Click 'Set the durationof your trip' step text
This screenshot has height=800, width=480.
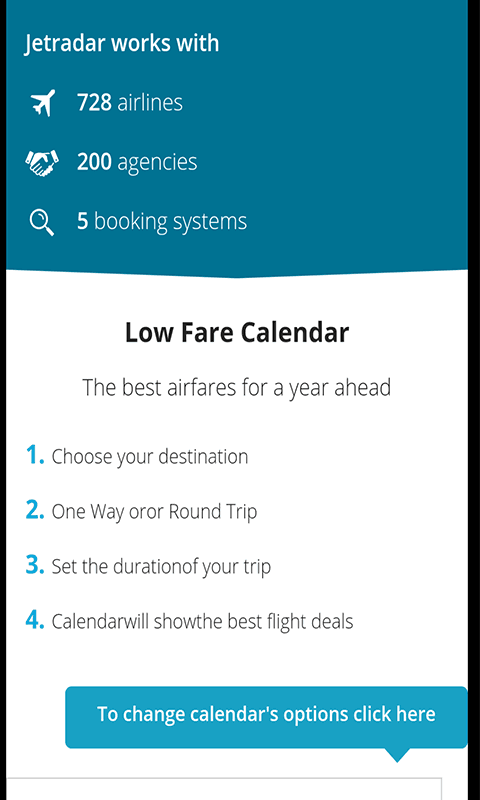161,567
